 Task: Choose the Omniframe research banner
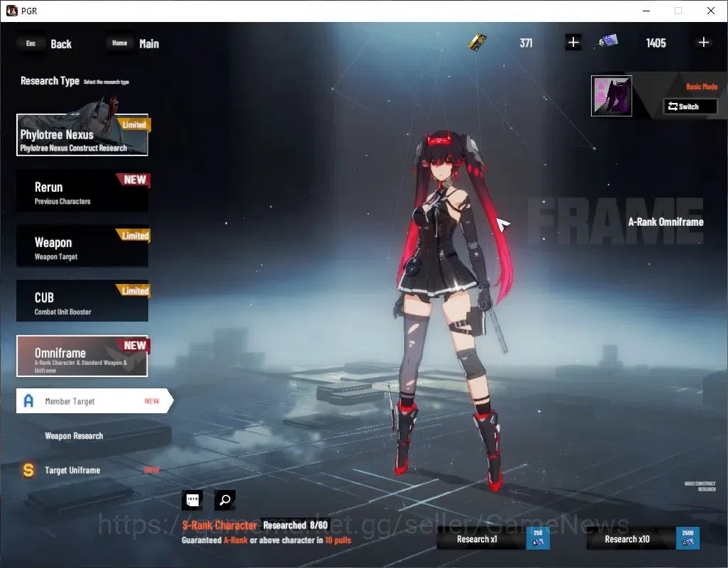82,356
